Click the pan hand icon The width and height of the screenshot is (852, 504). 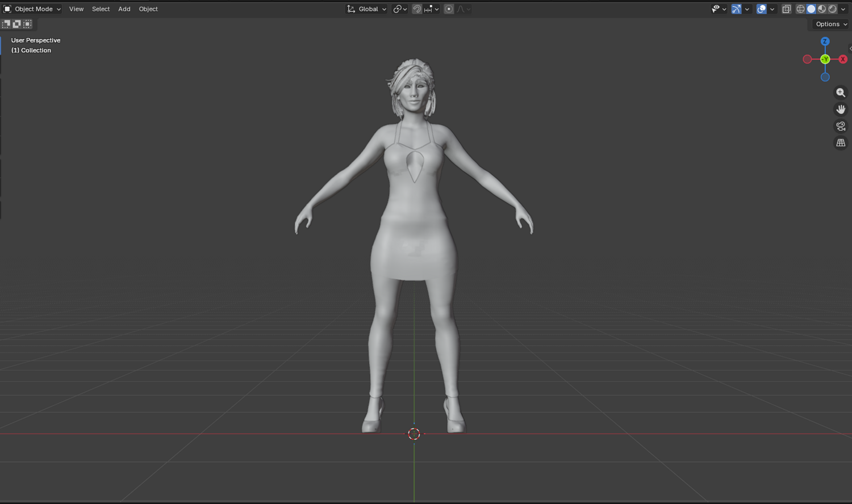(841, 109)
